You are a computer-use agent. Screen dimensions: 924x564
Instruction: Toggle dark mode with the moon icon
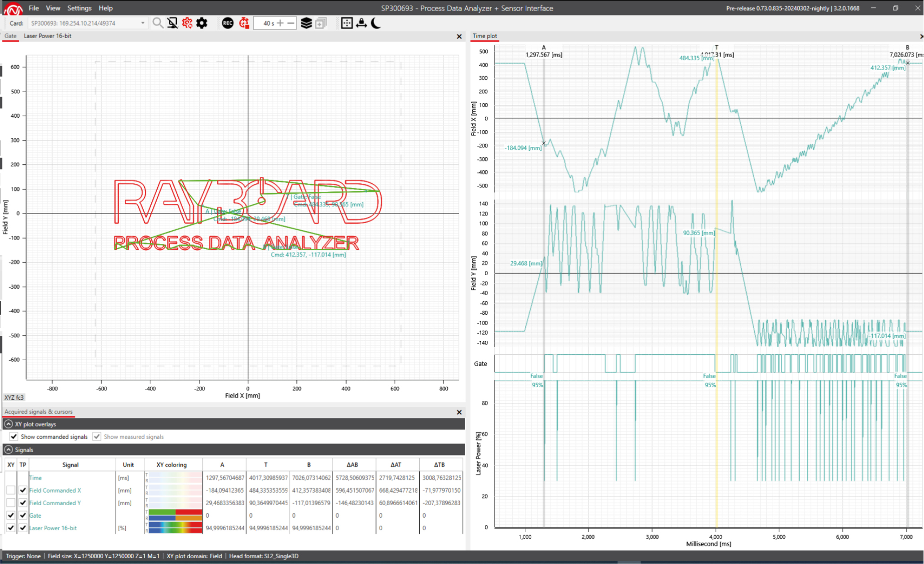click(x=376, y=23)
